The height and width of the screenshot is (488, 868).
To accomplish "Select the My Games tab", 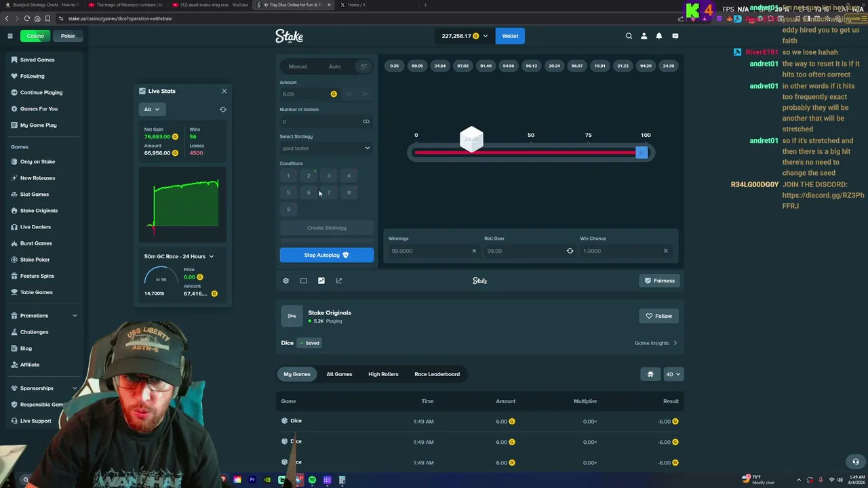I will [297, 374].
